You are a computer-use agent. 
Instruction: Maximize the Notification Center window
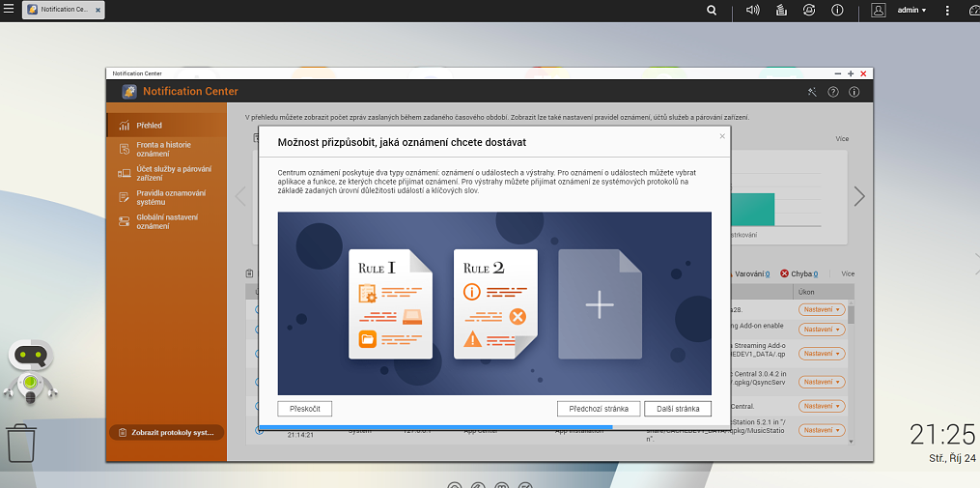(x=851, y=73)
